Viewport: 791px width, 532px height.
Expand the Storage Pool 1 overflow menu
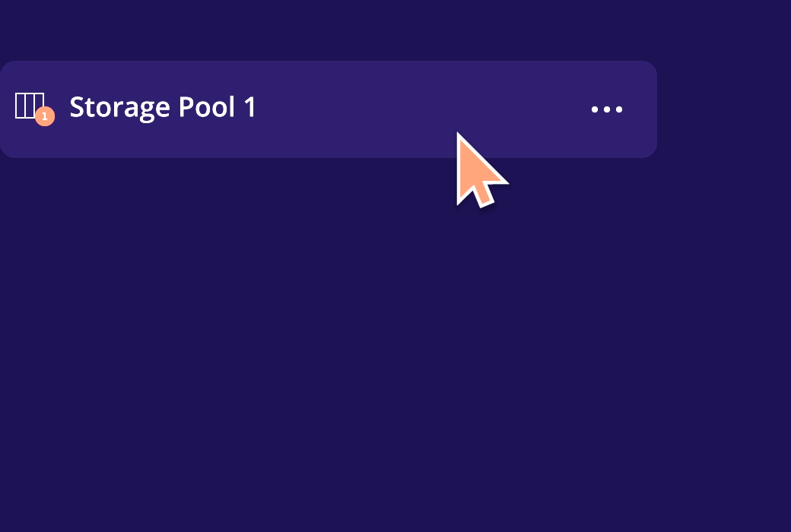tap(607, 109)
